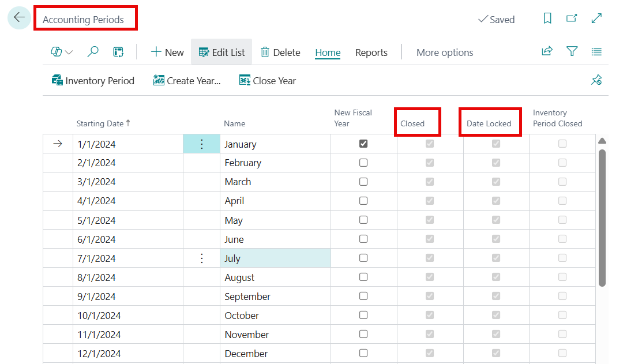Open the filter pane icon
642x364 pixels.
pos(572,52)
